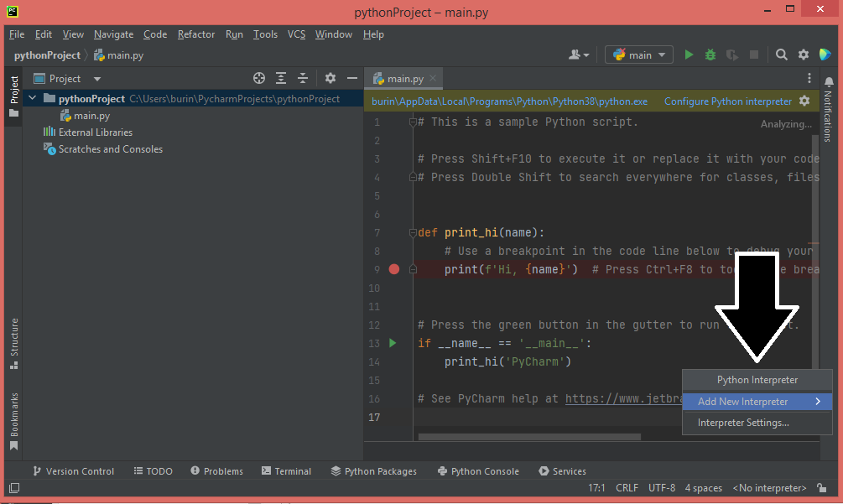This screenshot has height=504, width=843.
Task: Open the Refactor menu
Action: pos(196,34)
